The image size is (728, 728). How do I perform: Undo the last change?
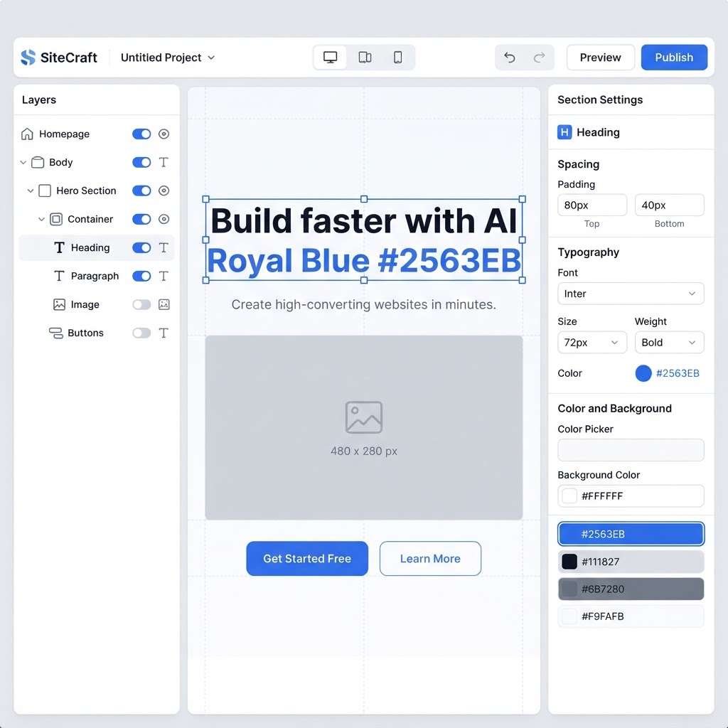[510, 57]
